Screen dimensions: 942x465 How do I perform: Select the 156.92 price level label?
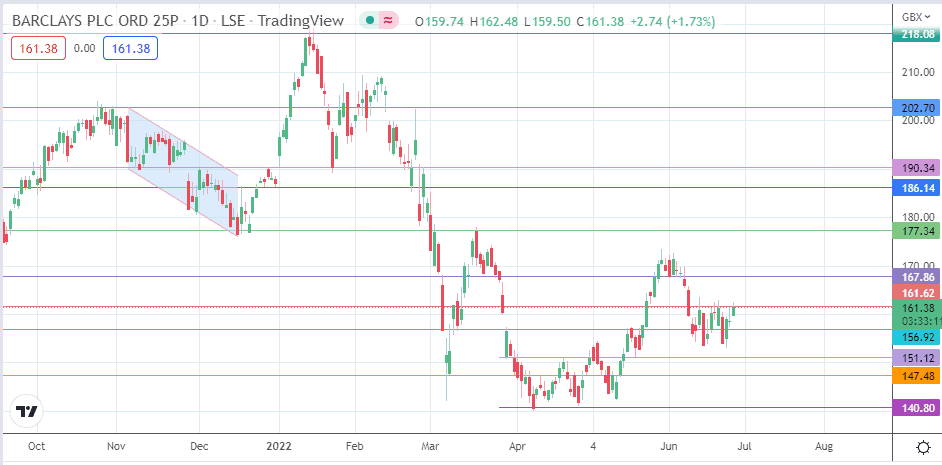click(917, 337)
